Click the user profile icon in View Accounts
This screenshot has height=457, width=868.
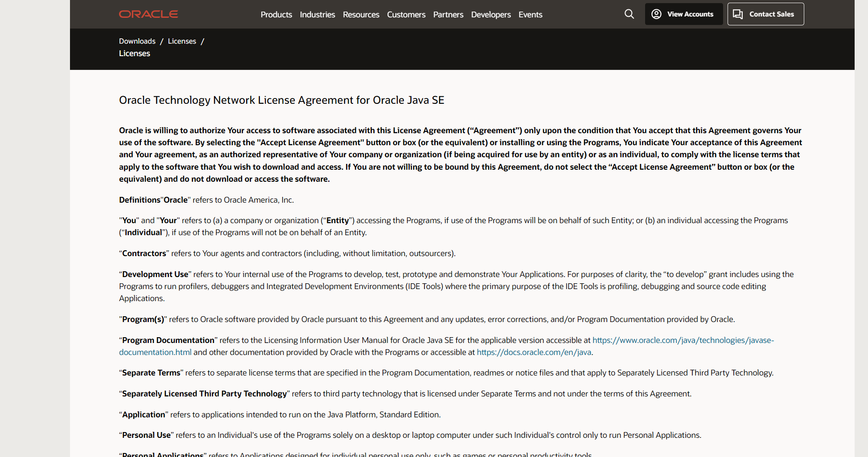pos(656,14)
